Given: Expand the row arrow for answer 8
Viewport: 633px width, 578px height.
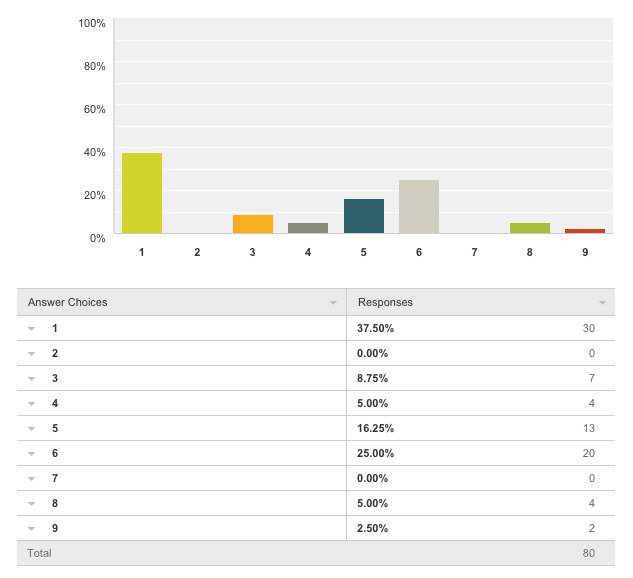Looking at the screenshot, I should 31,503.
